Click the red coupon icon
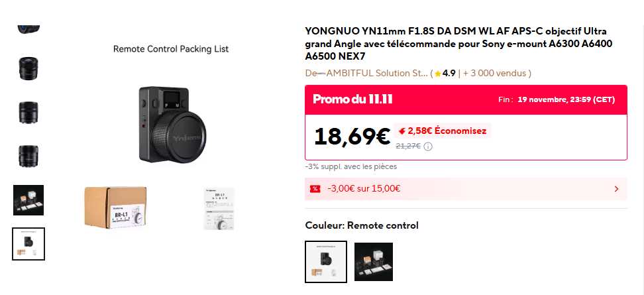Image resolution: width=644 pixels, height=295 pixels. [x=315, y=189]
